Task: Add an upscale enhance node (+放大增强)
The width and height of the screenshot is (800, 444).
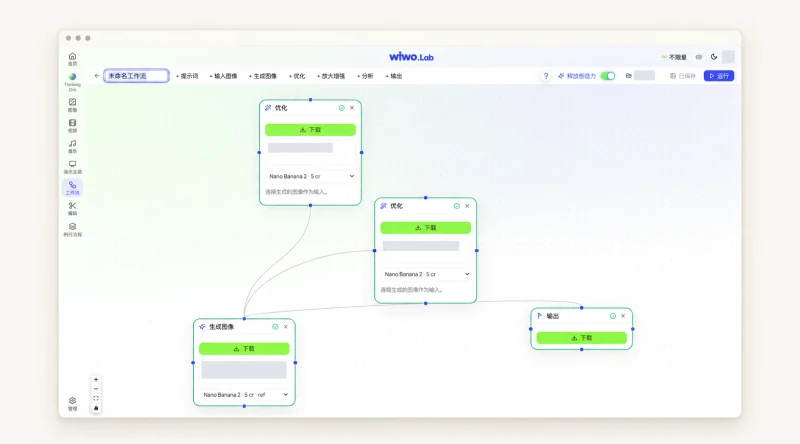Action: click(x=331, y=76)
